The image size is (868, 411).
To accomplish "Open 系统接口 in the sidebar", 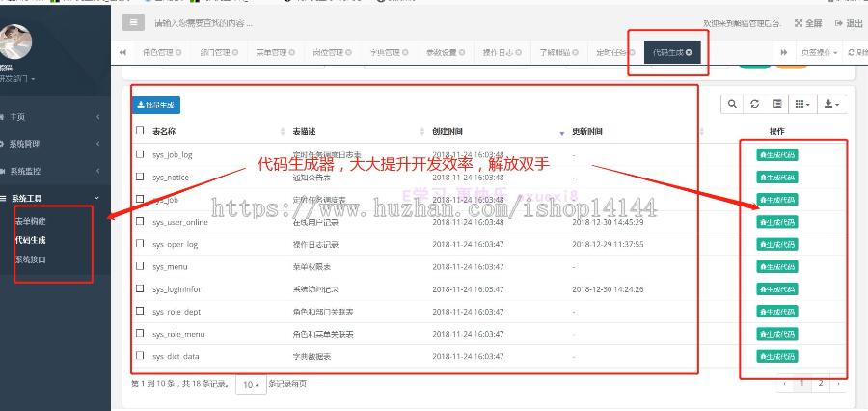I will point(31,260).
